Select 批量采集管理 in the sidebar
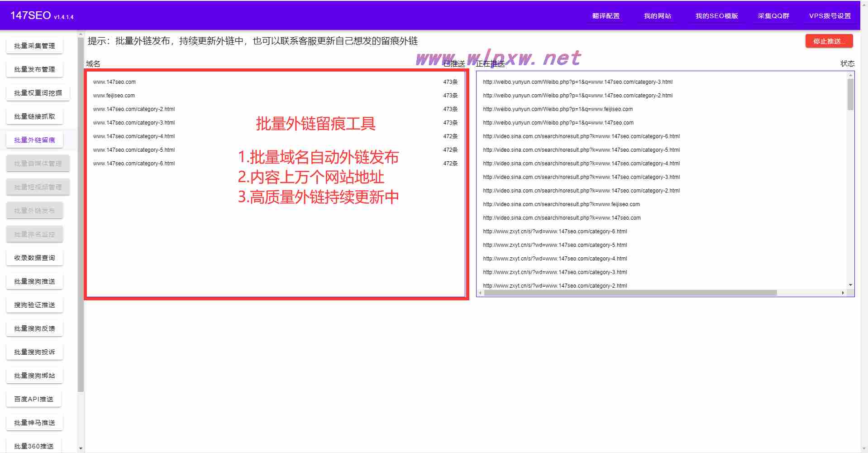 [x=34, y=46]
